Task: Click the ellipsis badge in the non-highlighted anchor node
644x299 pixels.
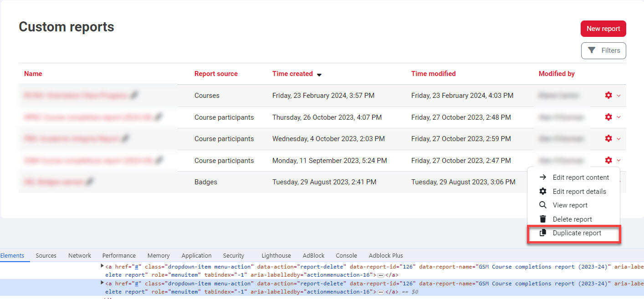Action: [381, 275]
